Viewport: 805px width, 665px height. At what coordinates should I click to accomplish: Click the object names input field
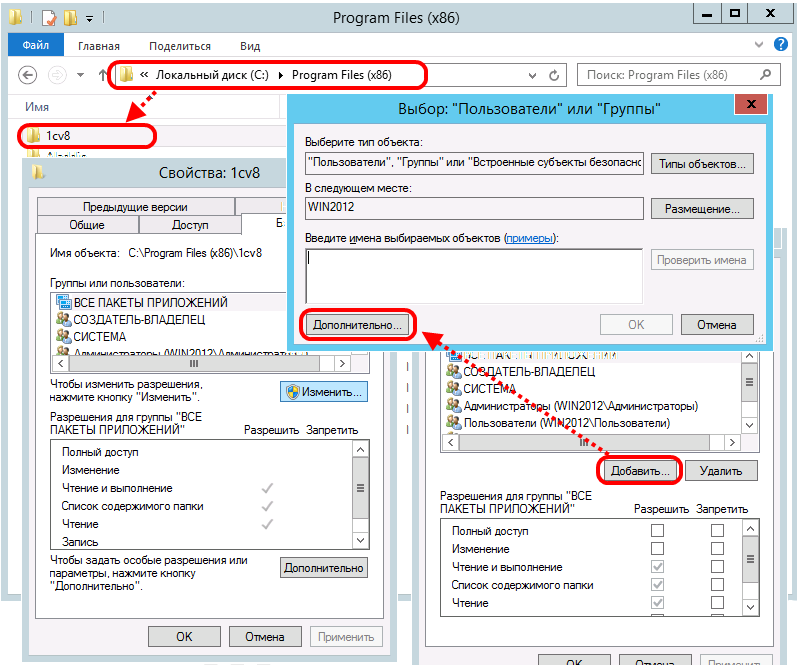tap(473, 273)
